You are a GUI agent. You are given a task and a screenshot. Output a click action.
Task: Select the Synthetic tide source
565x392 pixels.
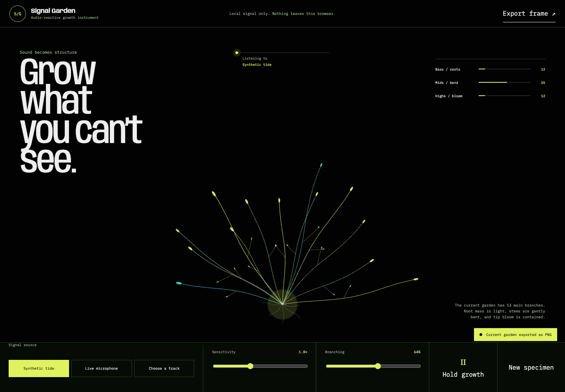39,368
